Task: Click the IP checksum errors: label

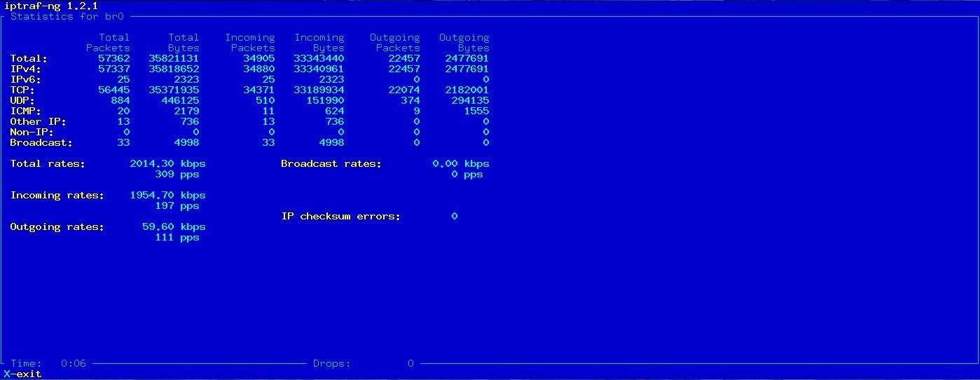Action: pos(341,216)
